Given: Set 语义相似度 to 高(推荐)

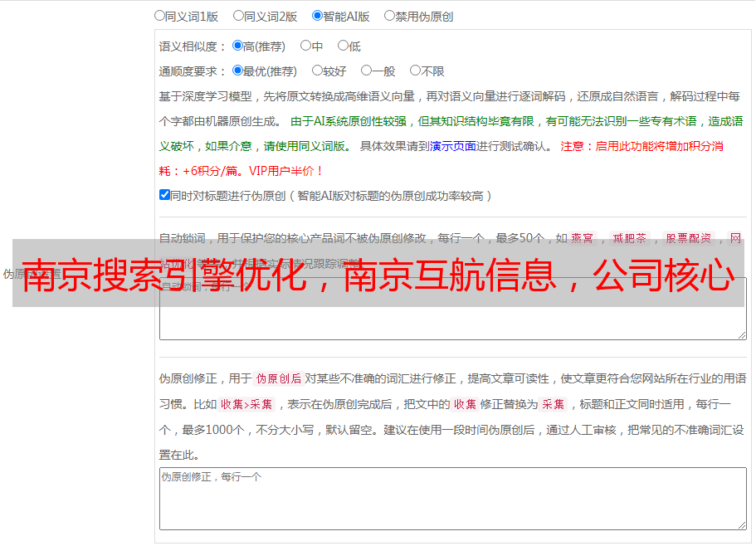Looking at the screenshot, I should tap(237, 46).
